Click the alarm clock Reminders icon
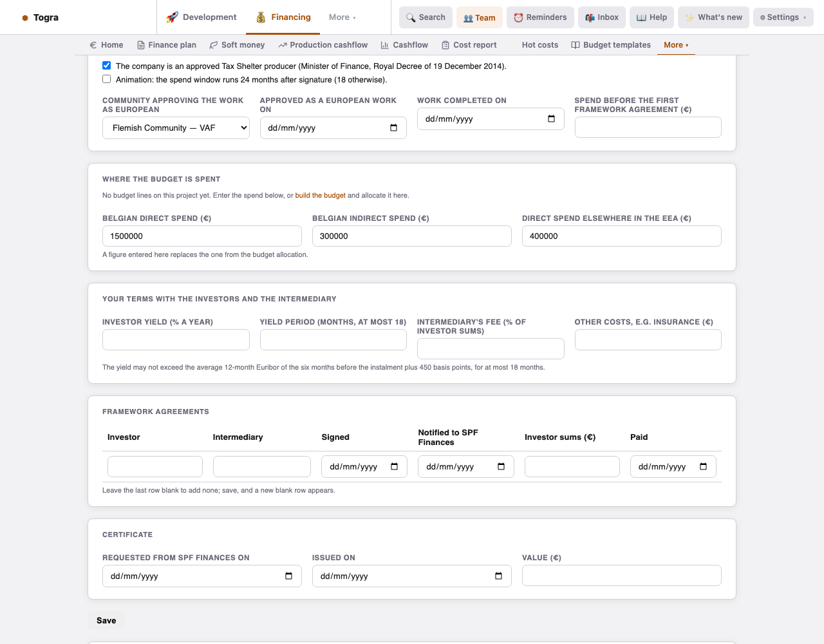This screenshot has height=644, width=824. click(518, 17)
